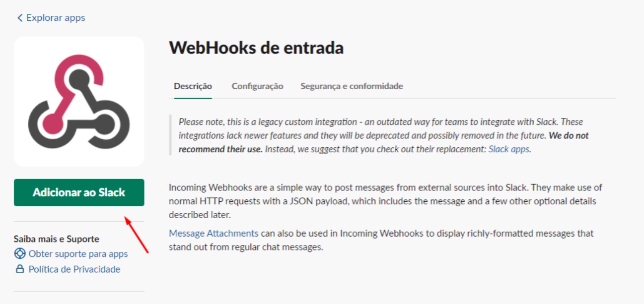Open the Message Attachments link
This screenshot has height=304, width=644.
click(214, 233)
